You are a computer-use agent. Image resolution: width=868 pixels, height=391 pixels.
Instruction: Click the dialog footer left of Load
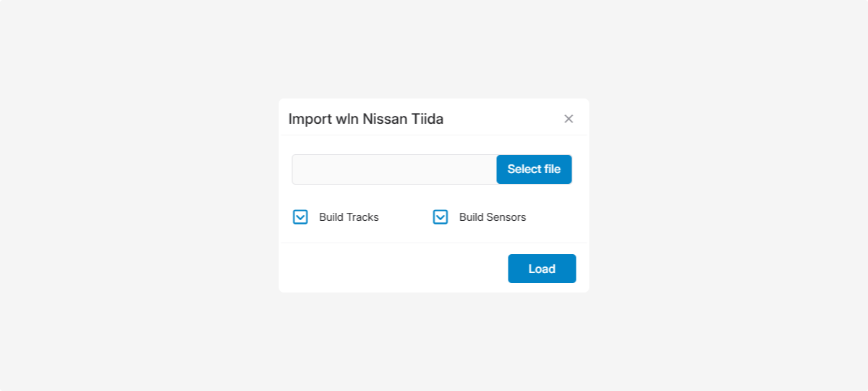pyautogui.click(x=391, y=268)
